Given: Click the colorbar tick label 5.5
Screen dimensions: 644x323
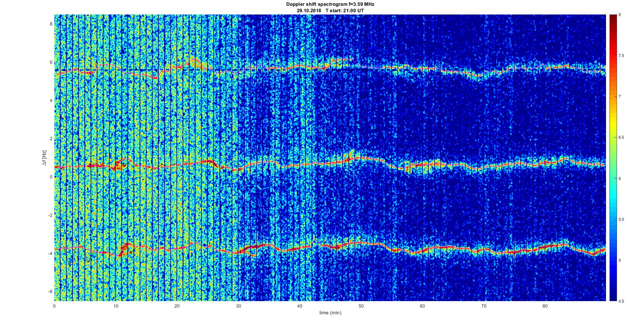Looking at the screenshot, I should click(621, 219).
